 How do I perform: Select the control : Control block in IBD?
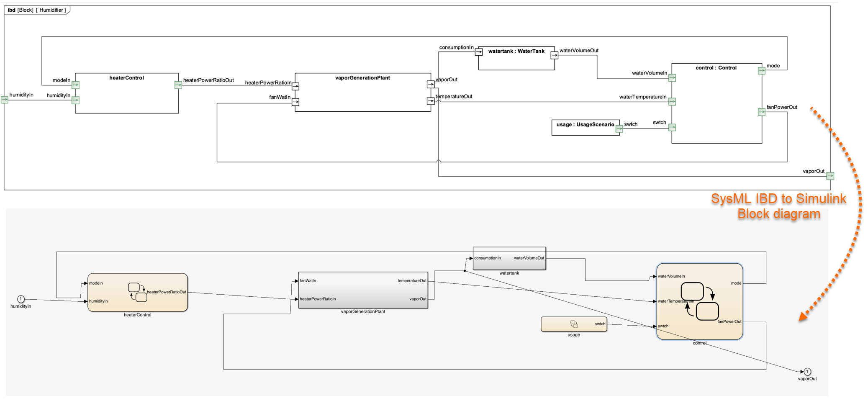point(716,103)
